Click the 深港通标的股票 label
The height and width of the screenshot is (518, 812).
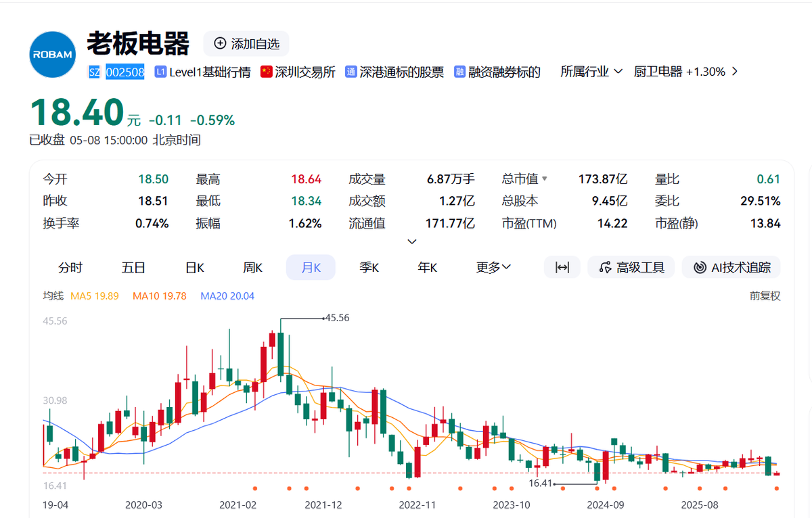point(402,72)
